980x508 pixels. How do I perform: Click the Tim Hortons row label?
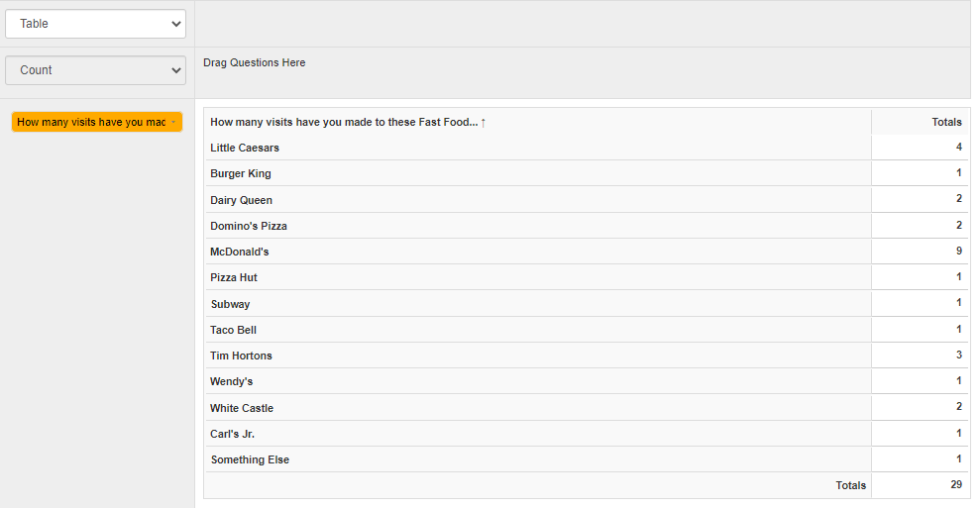pyautogui.click(x=241, y=356)
